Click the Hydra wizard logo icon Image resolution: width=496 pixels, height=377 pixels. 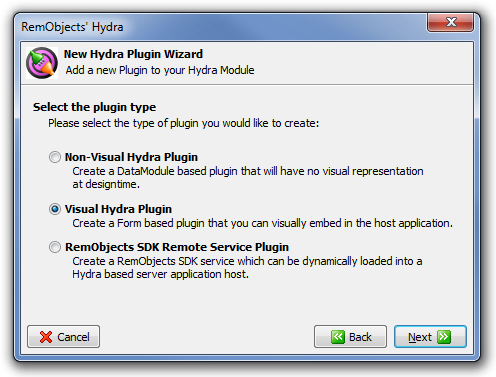[x=42, y=63]
